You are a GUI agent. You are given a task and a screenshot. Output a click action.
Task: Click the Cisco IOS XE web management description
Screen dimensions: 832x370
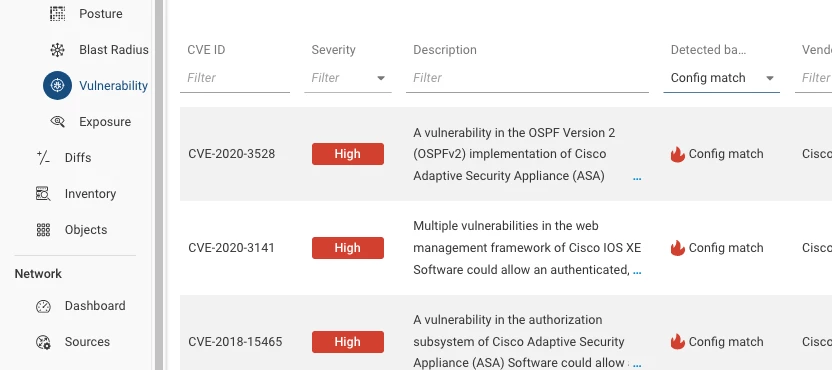coord(527,248)
